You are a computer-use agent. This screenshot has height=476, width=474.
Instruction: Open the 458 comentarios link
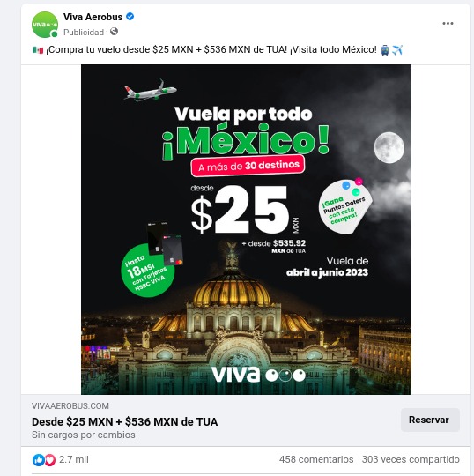(316, 459)
